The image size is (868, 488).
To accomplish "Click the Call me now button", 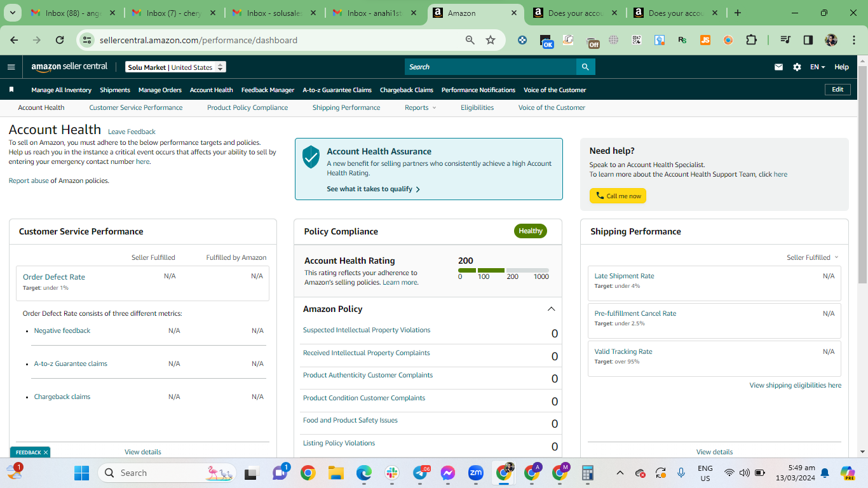I will [x=618, y=196].
